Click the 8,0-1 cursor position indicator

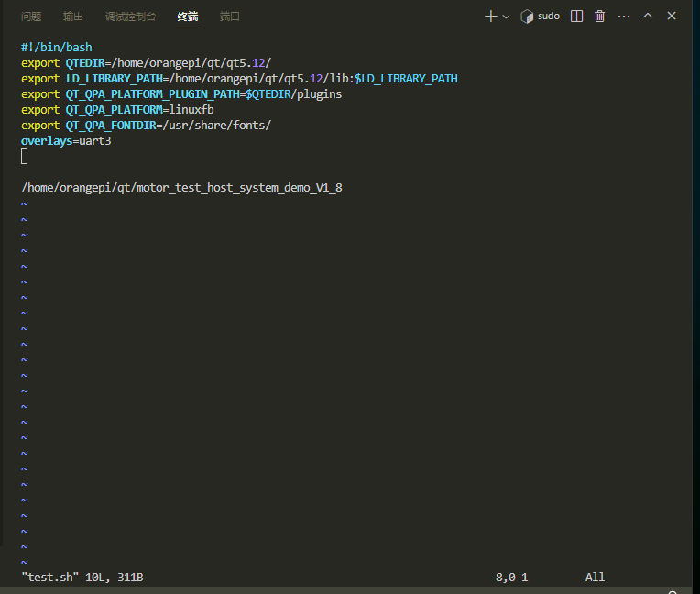point(511,577)
